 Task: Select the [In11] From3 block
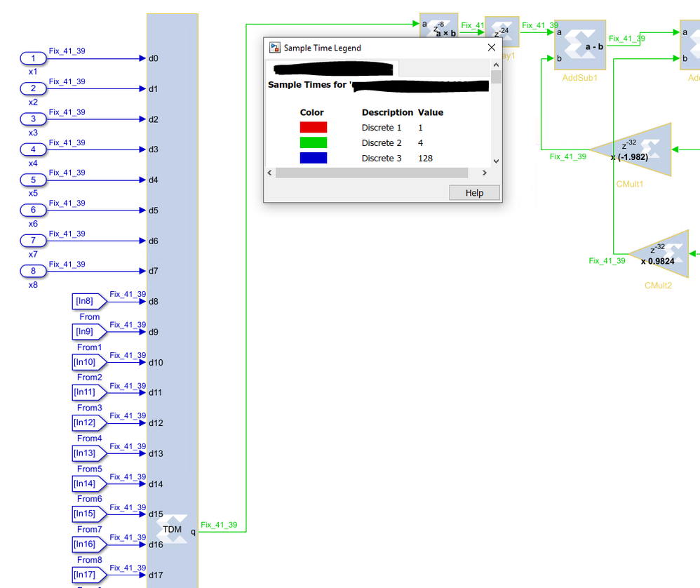tap(89, 392)
